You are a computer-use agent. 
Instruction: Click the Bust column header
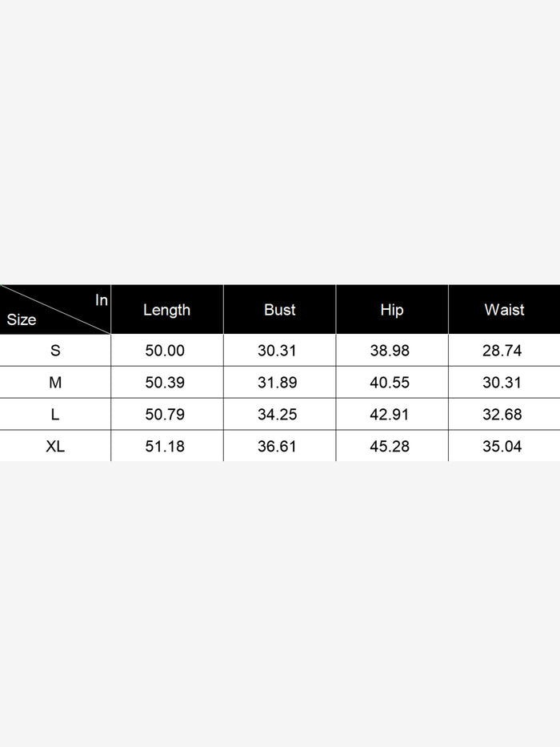(x=279, y=310)
